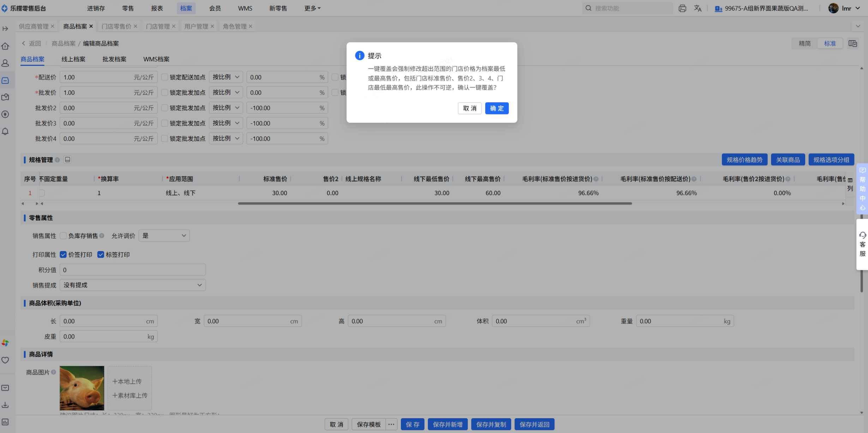Viewport: 868px width, 433px height.
Task: Click the download icon in left sidebar
Action: pyautogui.click(x=5, y=405)
